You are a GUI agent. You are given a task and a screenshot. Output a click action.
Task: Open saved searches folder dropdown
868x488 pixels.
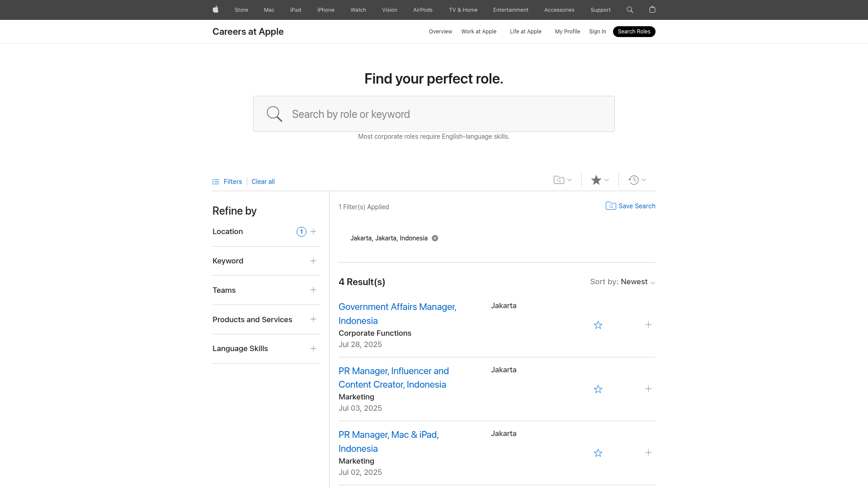tap(563, 180)
